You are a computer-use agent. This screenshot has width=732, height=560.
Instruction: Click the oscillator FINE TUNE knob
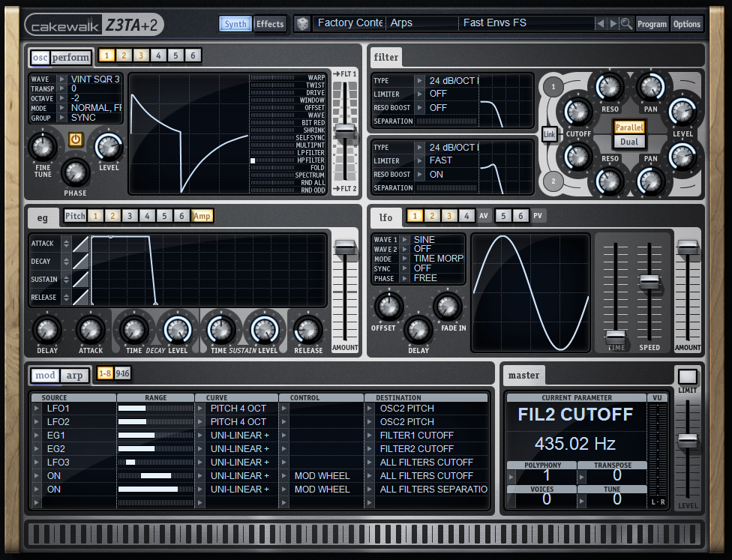[x=43, y=147]
